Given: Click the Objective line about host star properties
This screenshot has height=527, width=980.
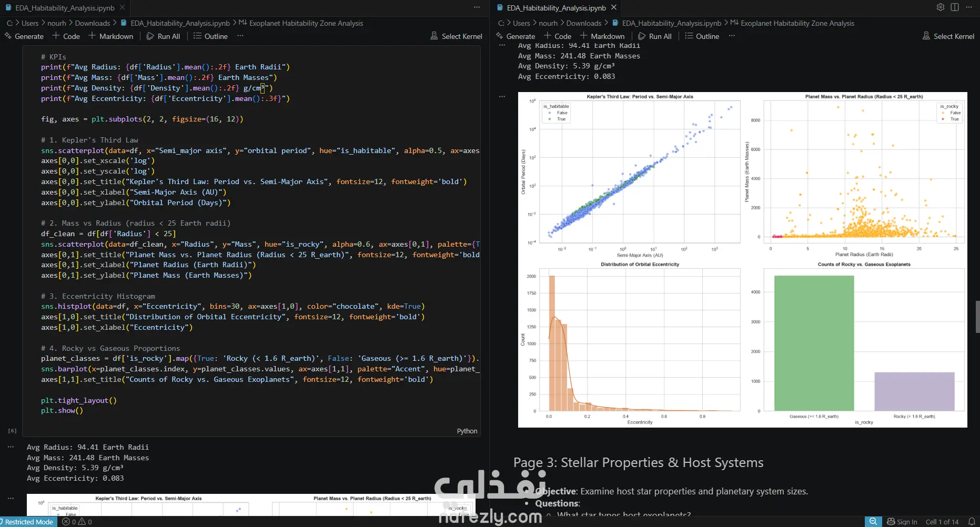Looking at the screenshot, I should [671, 491].
